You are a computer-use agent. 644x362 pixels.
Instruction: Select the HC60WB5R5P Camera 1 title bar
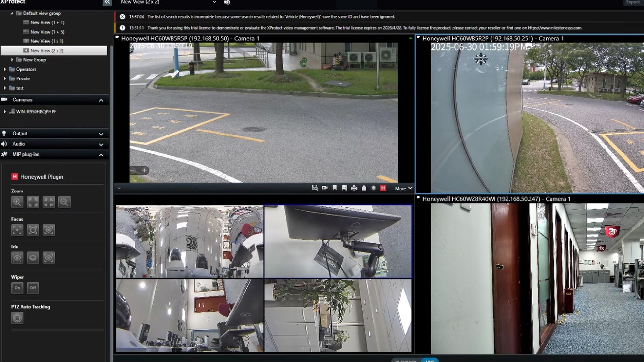click(264, 39)
